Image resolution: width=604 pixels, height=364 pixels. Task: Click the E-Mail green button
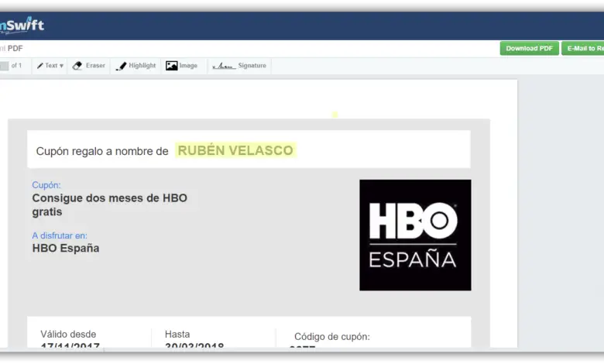point(583,49)
